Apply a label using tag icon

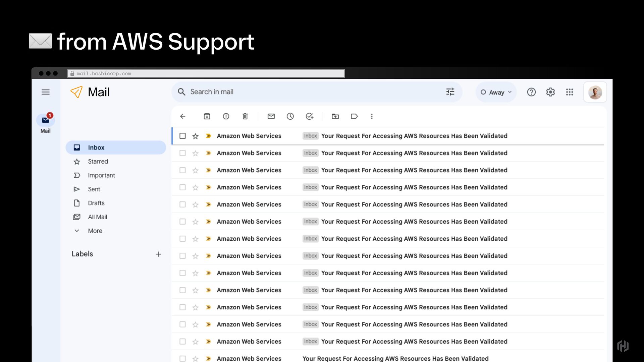coord(354,116)
